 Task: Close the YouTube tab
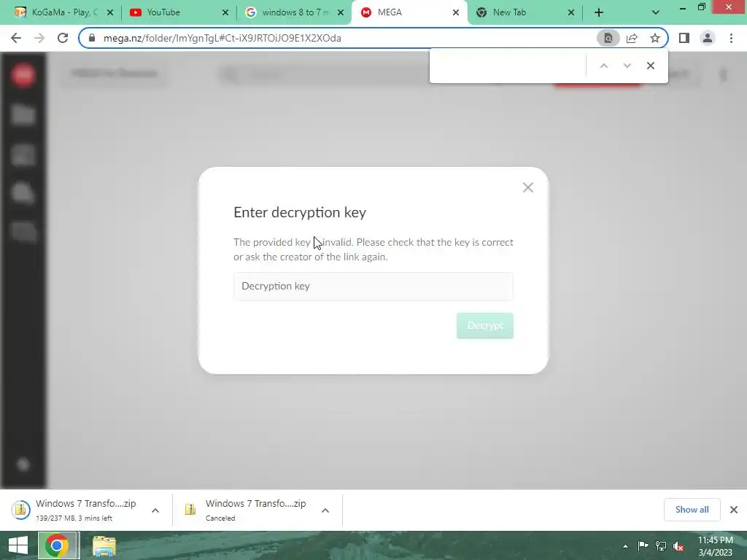click(x=225, y=12)
